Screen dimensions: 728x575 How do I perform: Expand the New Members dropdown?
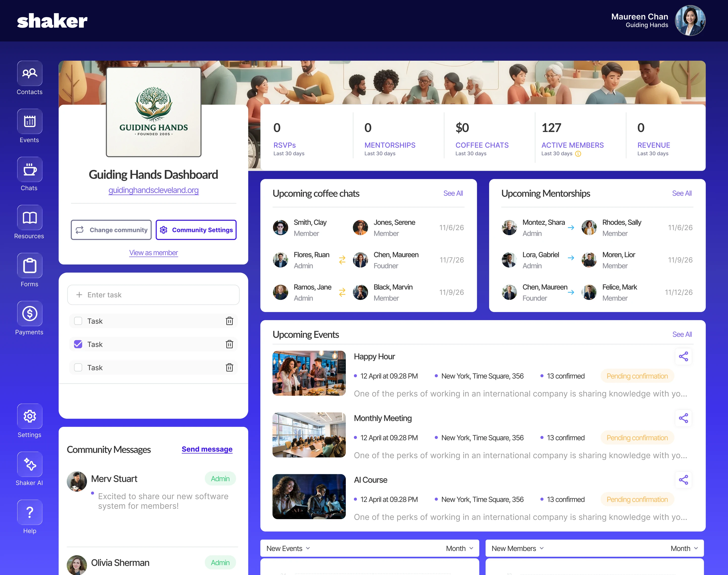518,549
